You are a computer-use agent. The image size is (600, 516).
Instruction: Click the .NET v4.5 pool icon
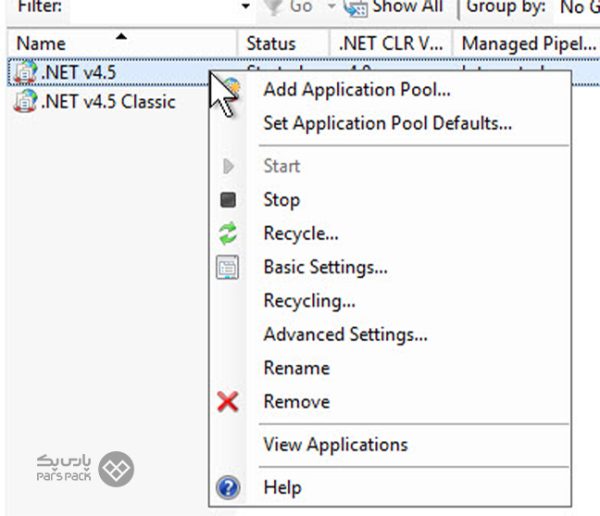click(x=27, y=73)
